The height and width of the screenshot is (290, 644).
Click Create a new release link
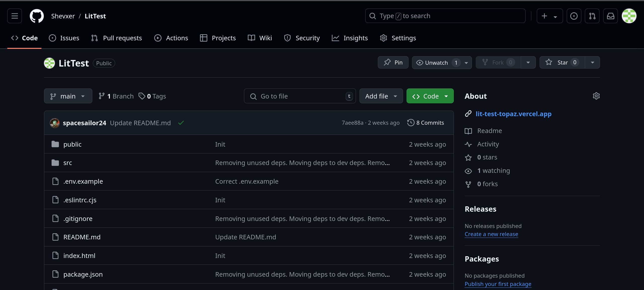(x=491, y=234)
